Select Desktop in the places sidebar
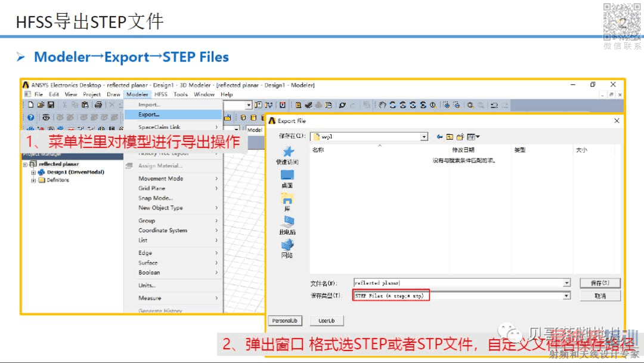The image size is (644, 363). pos(287,179)
